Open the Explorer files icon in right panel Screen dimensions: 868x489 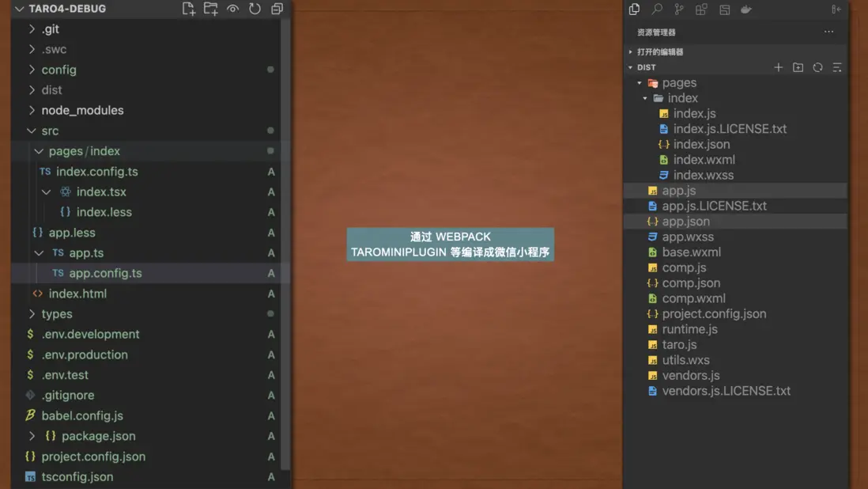(634, 9)
